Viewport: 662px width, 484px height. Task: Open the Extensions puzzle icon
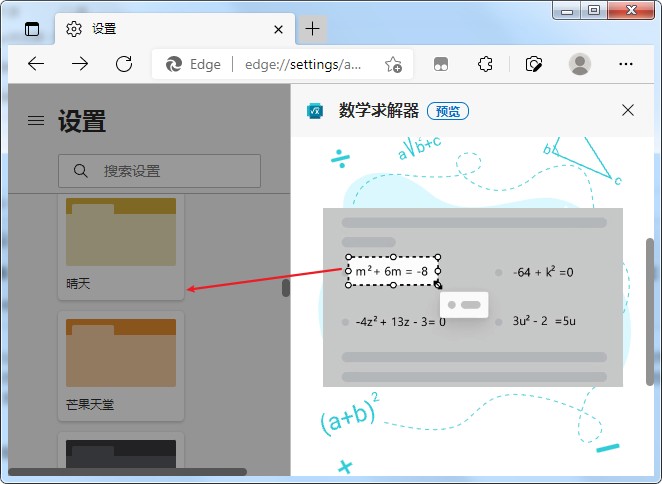(x=485, y=64)
